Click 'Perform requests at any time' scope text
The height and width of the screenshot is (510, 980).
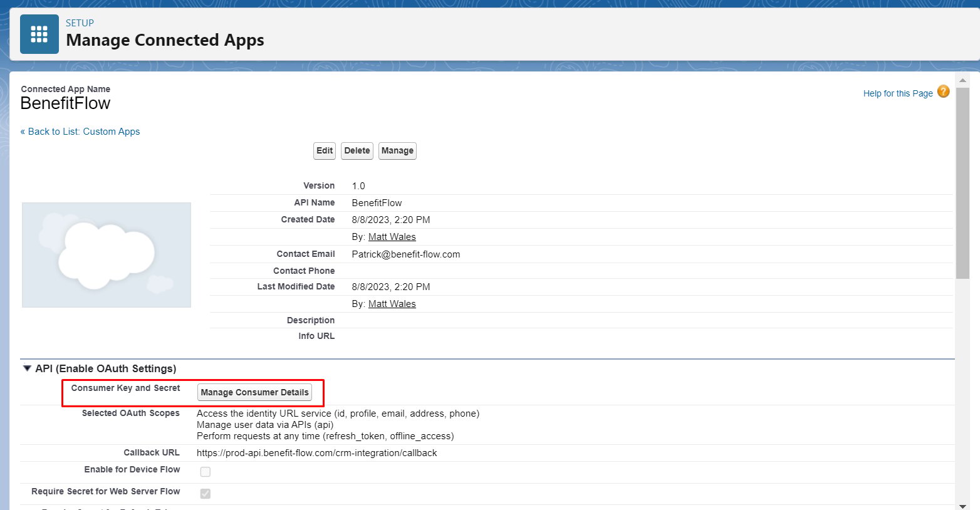click(x=325, y=436)
